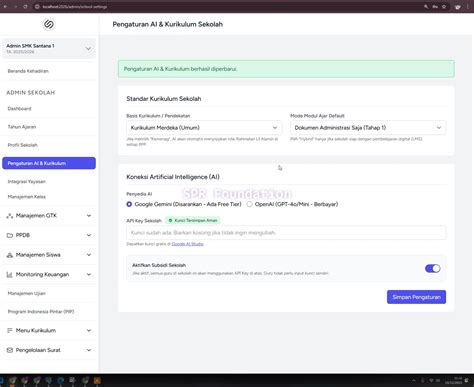Expand Monitoring Keuangan with its chevron
474x387 pixels.
[x=89, y=275]
